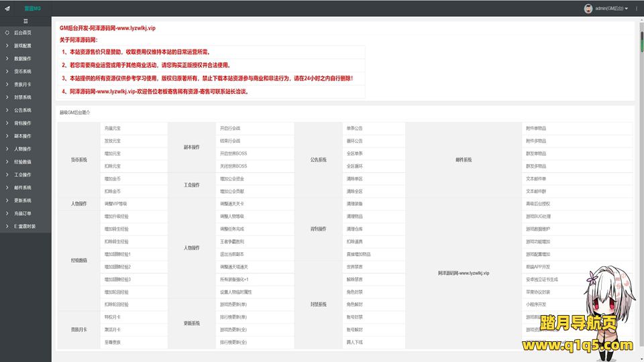Open E:雷霆时装 in the sidebar

pos(24,227)
